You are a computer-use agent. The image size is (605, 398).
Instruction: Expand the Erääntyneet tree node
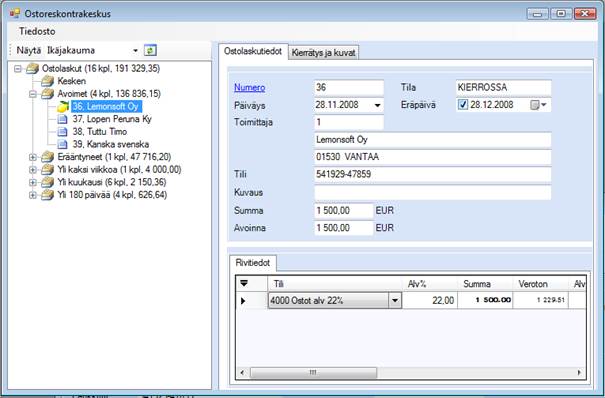pos(33,157)
